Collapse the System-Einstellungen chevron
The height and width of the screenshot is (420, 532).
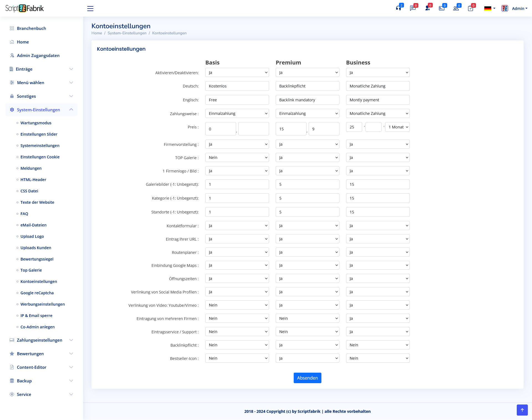(71, 110)
